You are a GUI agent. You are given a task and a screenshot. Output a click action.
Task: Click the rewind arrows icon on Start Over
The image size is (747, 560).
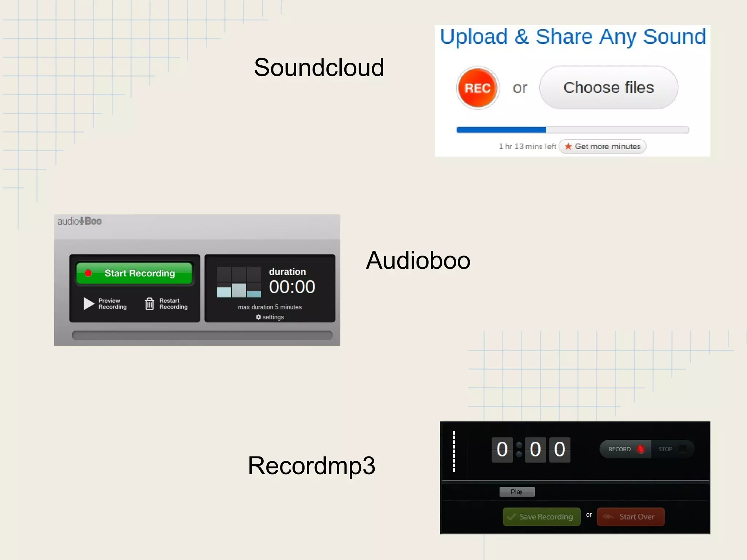pyautogui.click(x=608, y=517)
